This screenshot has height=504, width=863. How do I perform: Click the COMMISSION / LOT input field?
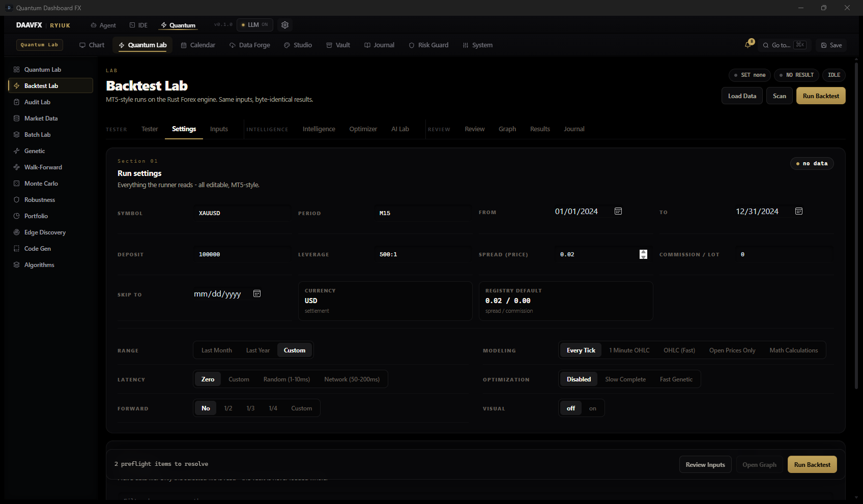tap(784, 254)
